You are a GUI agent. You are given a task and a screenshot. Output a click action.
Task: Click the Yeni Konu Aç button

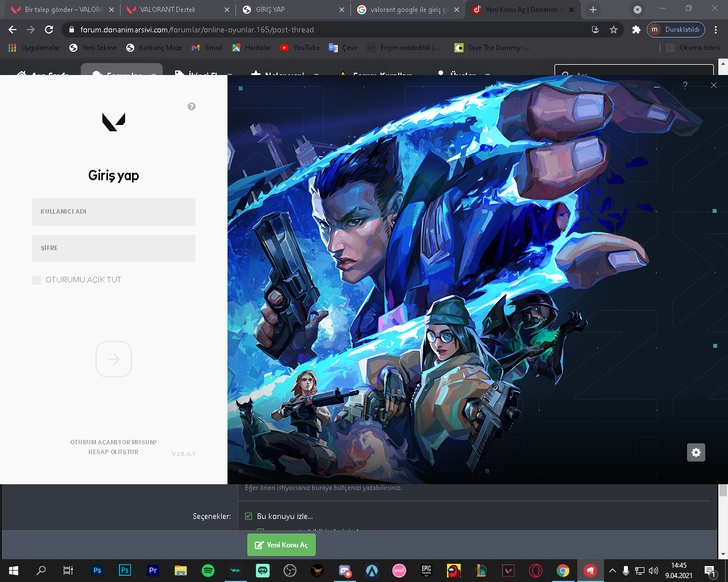pyautogui.click(x=282, y=545)
